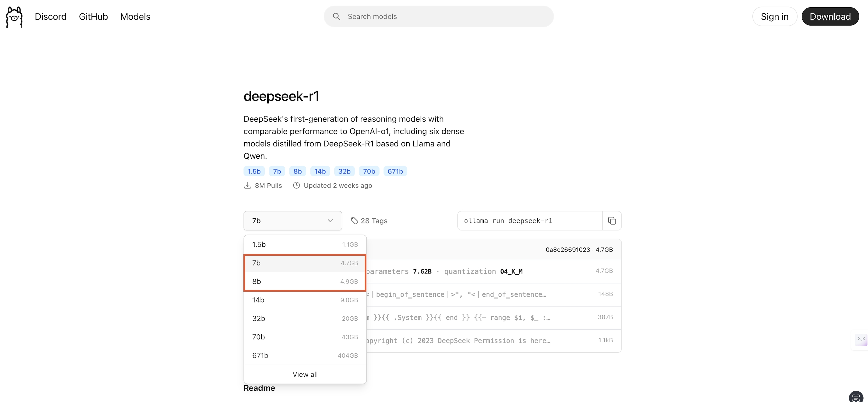Image resolution: width=868 pixels, height=402 pixels.
Task: Click the floating widget icon at right edge
Action: tap(861, 339)
